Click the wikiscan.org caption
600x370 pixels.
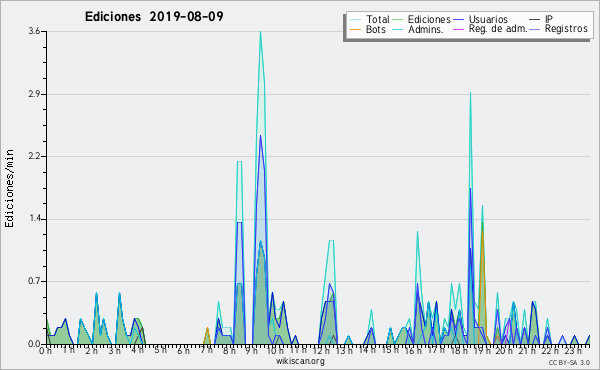click(x=300, y=361)
